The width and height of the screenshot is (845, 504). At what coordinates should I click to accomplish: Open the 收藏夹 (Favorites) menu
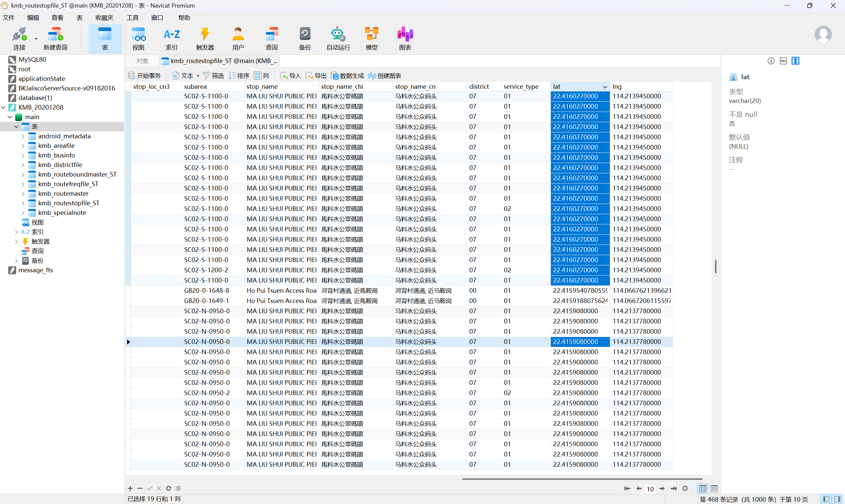[104, 18]
